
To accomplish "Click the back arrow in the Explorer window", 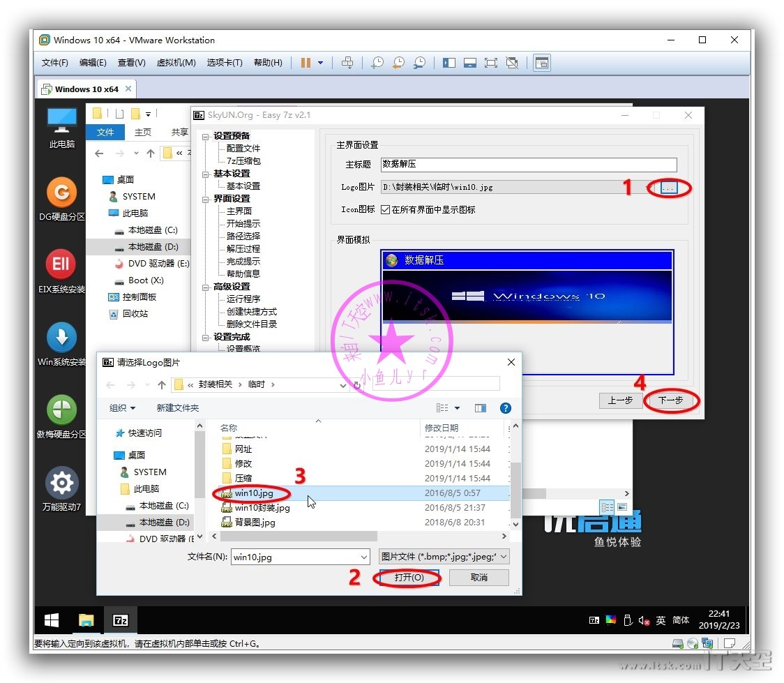I will [99, 153].
